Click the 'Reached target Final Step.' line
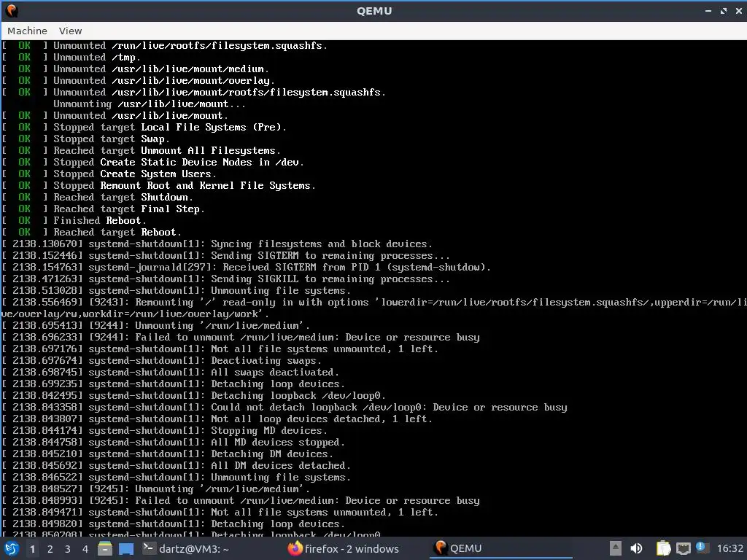This screenshot has height=560, width=747. pyautogui.click(x=103, y=209)
